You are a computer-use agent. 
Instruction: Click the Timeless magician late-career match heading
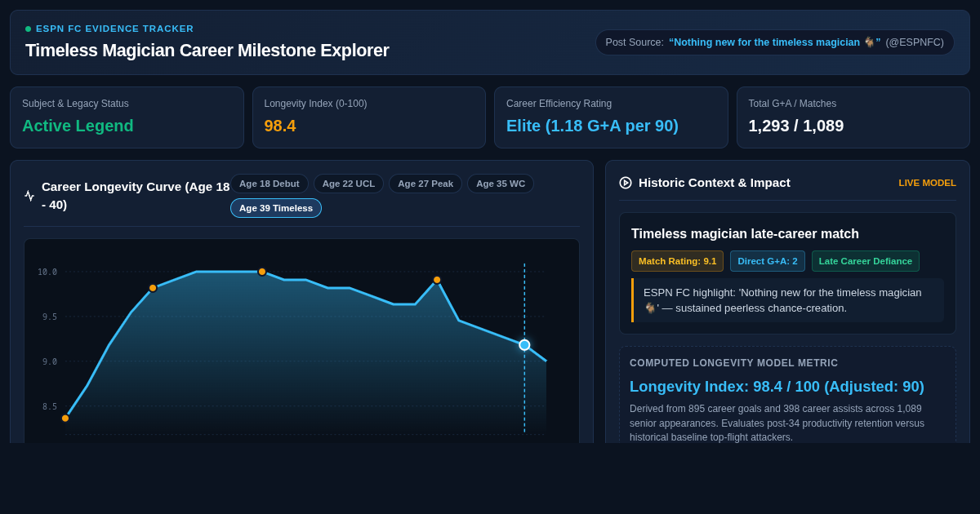745,234
